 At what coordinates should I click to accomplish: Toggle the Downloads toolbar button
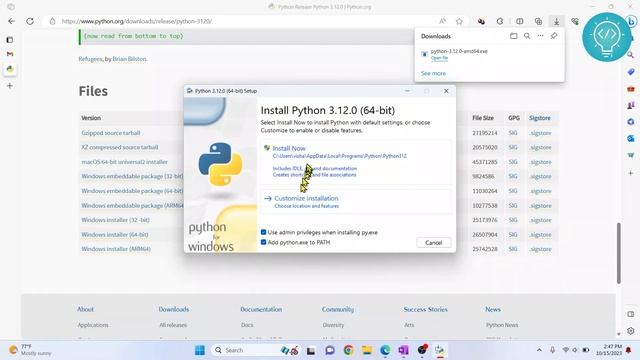(556, 21)
